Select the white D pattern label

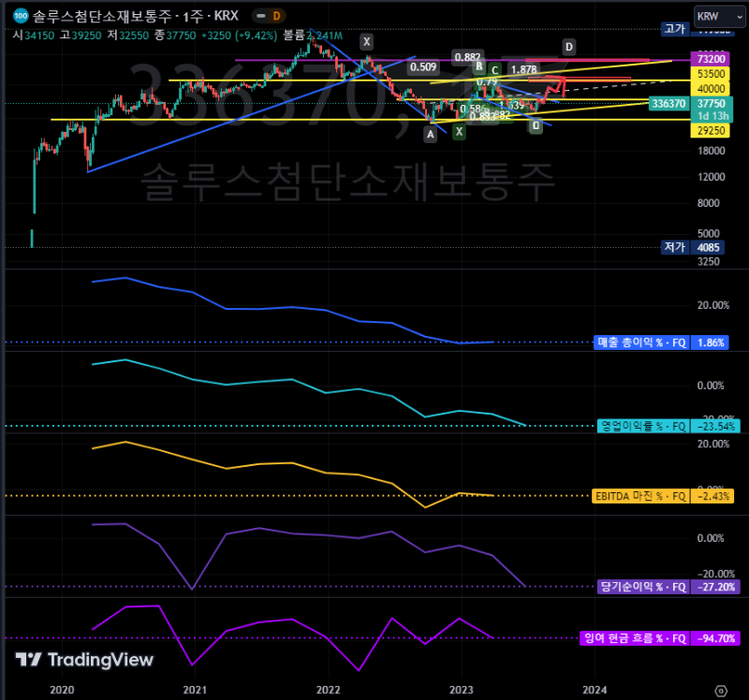pyautogui.click(x=568, y=47)
